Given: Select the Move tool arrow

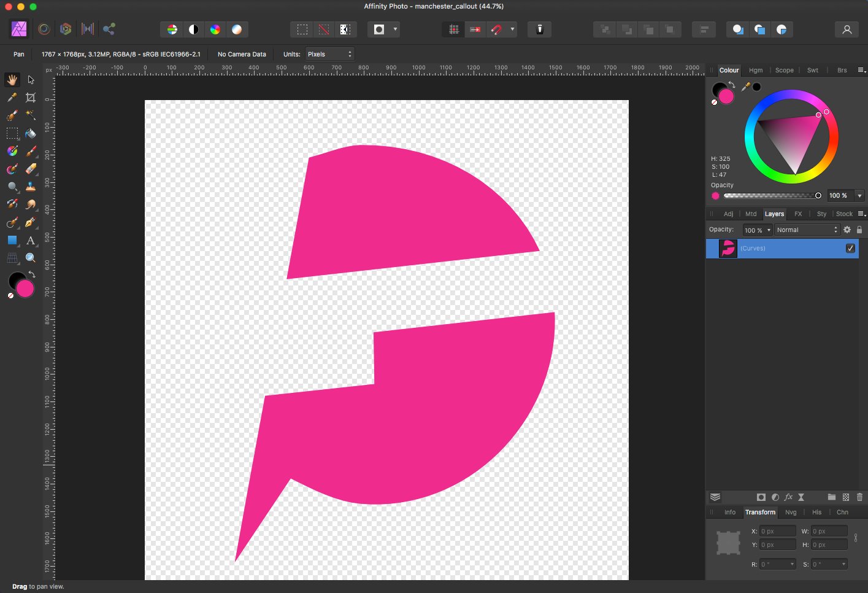Looking at the screenshot, I should pos(31,80).
